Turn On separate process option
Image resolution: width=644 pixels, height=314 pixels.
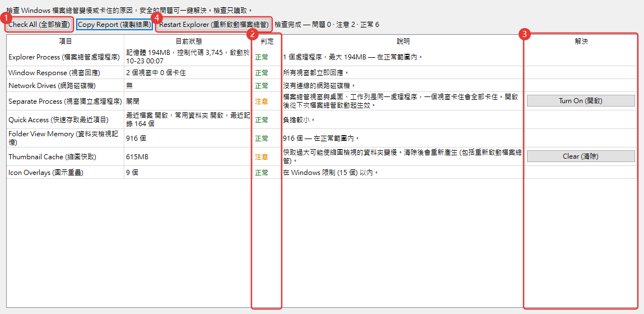coord(581,101)
